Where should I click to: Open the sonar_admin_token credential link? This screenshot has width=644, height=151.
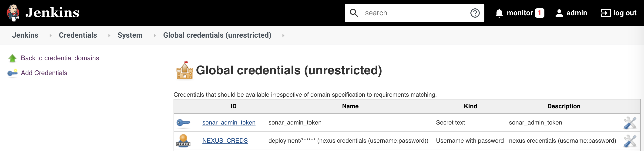[x=229, y=123]
